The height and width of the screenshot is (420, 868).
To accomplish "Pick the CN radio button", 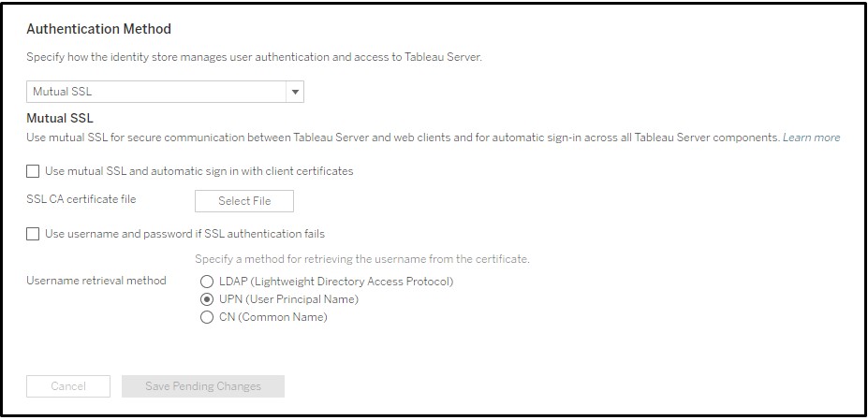I will (208, 317).
